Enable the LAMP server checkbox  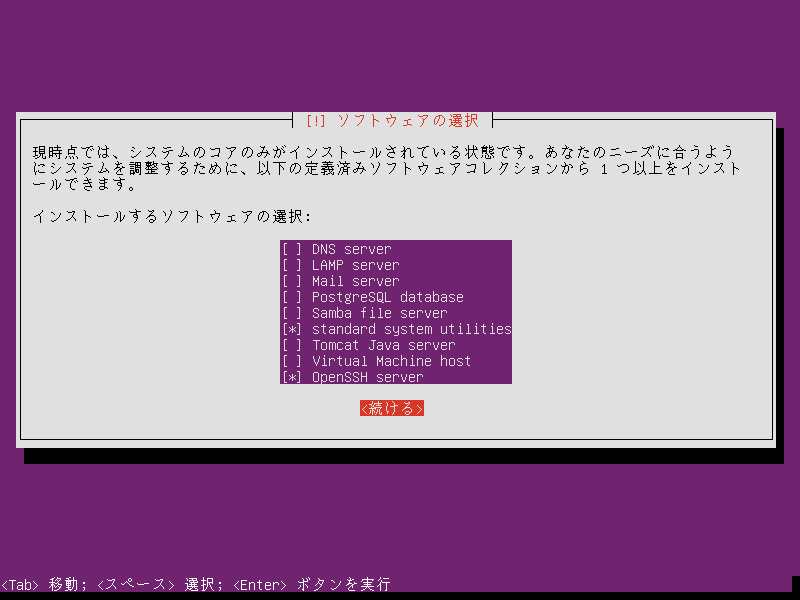pyautogui.click(x=292, y=265)
